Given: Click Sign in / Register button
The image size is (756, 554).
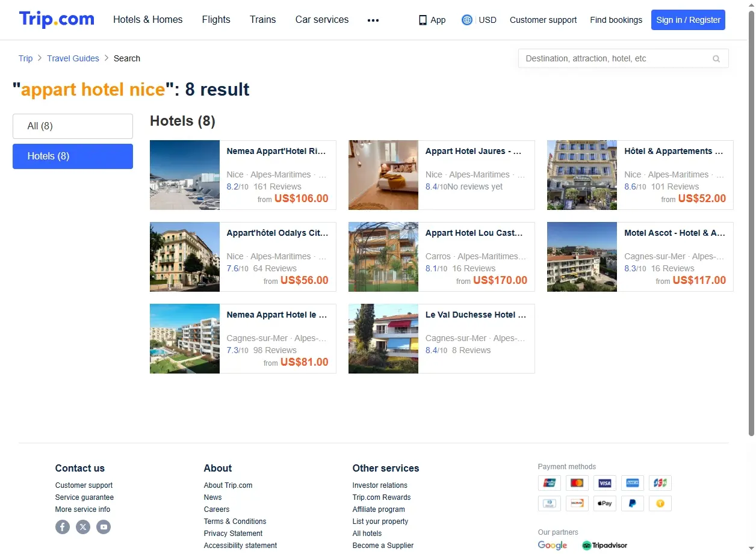Looking at the screenshot, I should pos(688,20).
